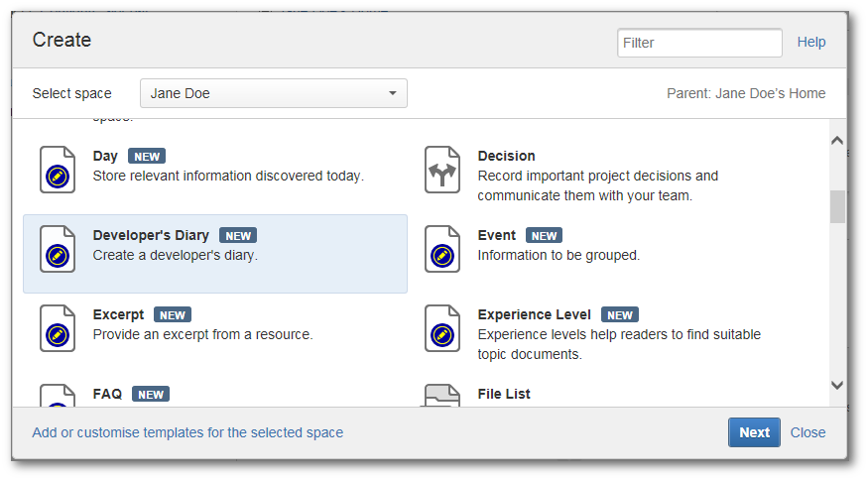
Task: Click the File List template icon
Action: tap(442, 397)
